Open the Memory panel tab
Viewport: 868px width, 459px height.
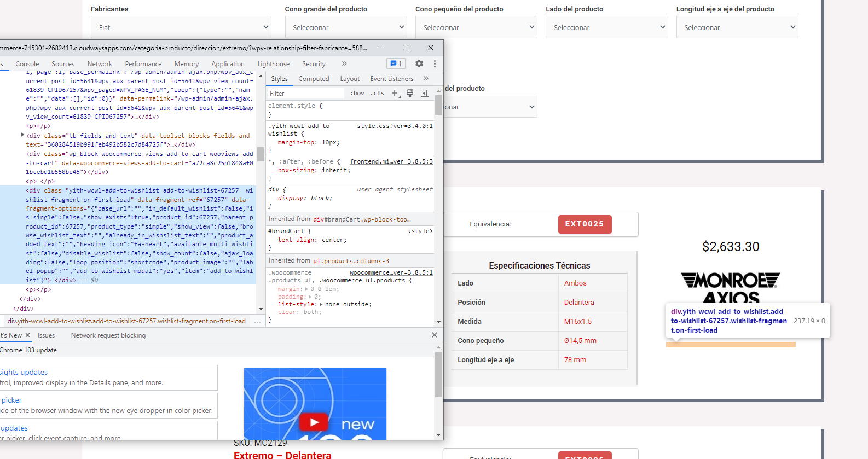coord(187,64)
